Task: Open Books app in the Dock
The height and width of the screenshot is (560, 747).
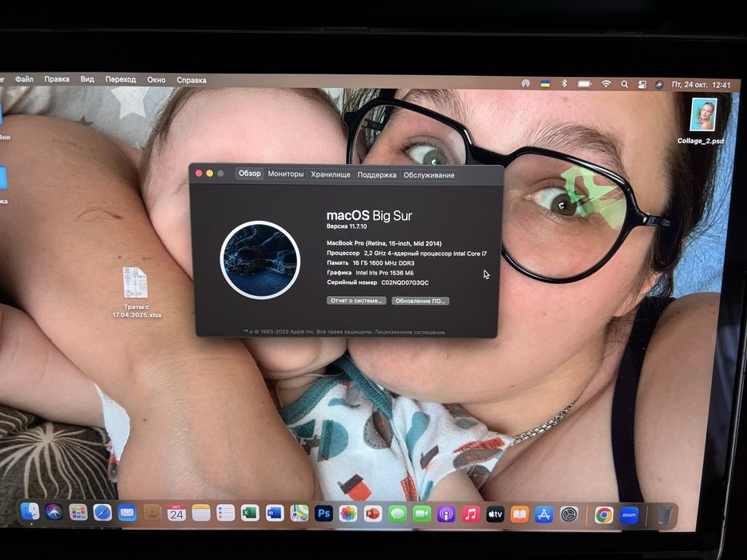Action: 520,514
